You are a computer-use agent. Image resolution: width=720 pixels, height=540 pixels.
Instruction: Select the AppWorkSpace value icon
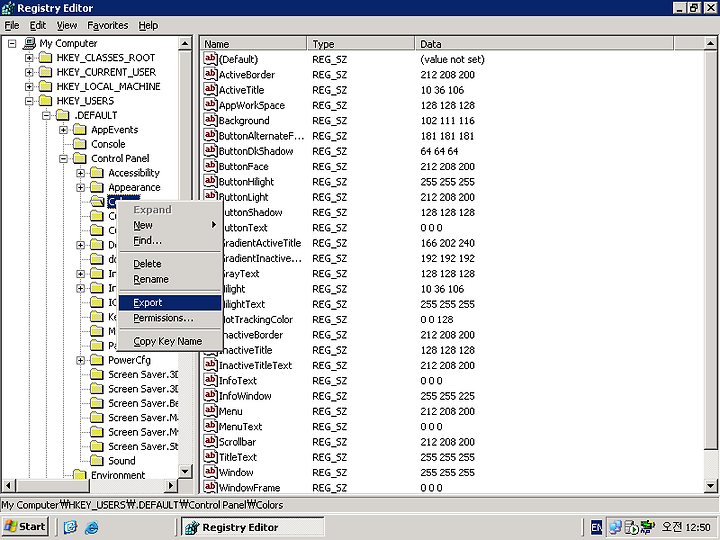[210, 105]
